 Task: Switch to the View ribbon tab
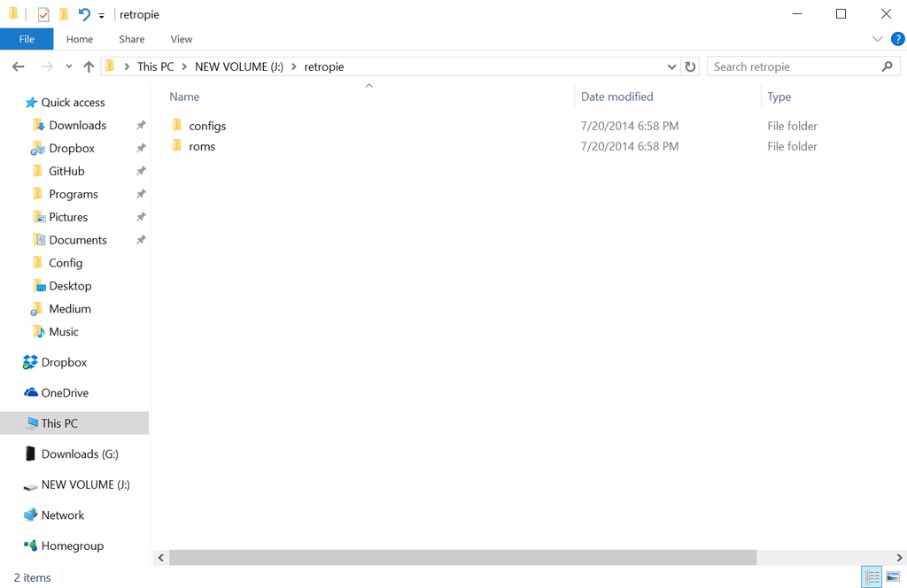pyautogui.click(x=181, y=39)
